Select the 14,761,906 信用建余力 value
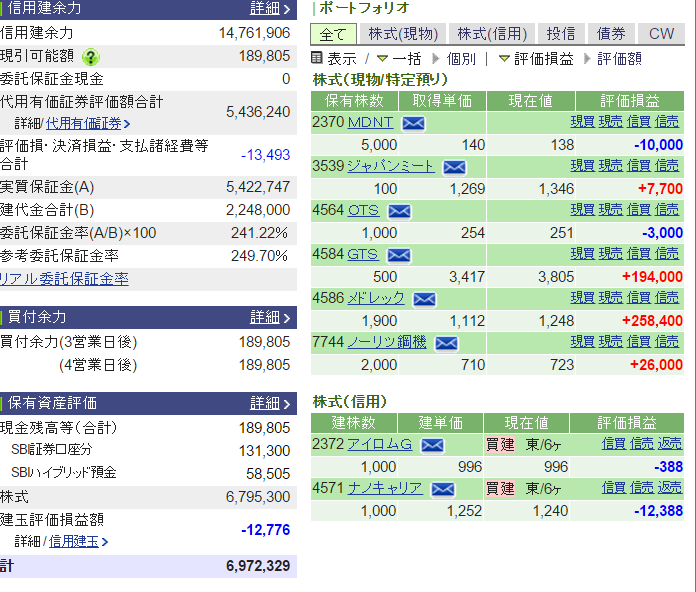 pyautogui.click(x=254, y=32)
